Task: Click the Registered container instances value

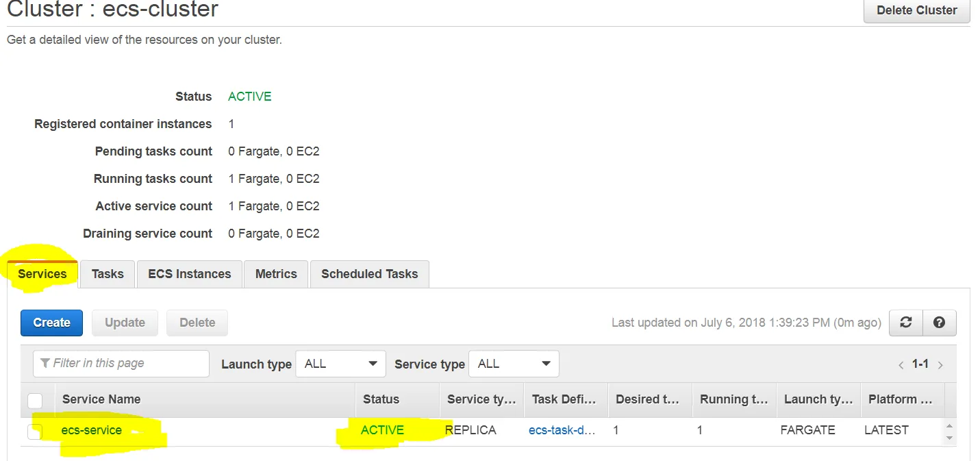Action: click(x=231, y=124)
